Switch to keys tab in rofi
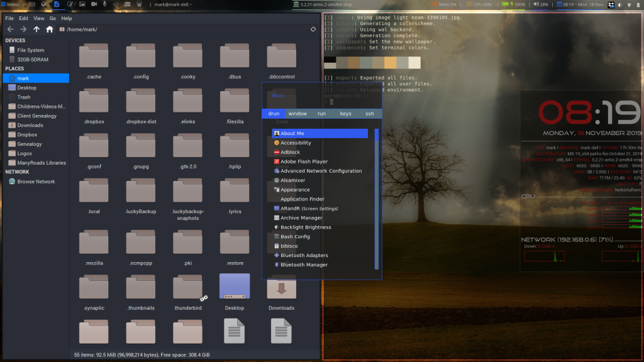This screenshot has width=644, height=362. tap(345, 114)
